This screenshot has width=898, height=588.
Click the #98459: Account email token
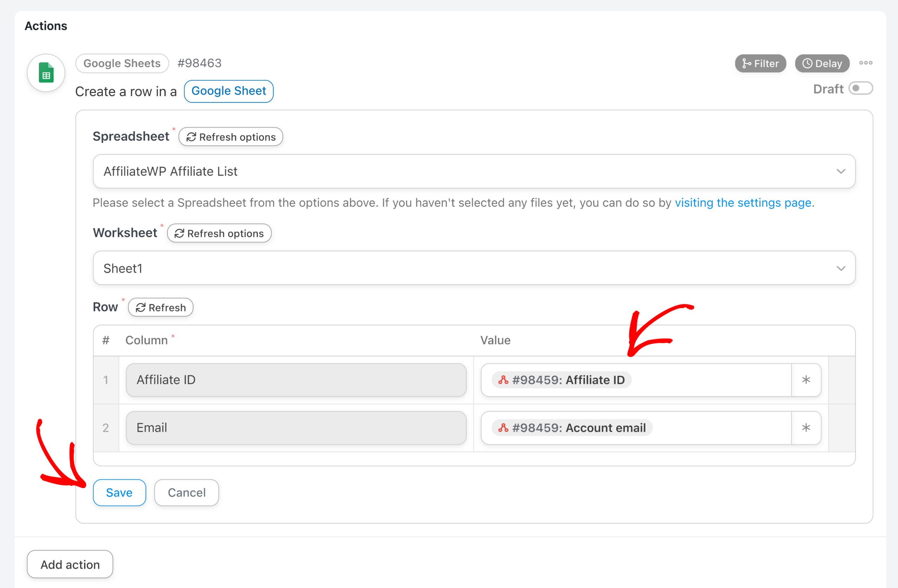[572, 428]
